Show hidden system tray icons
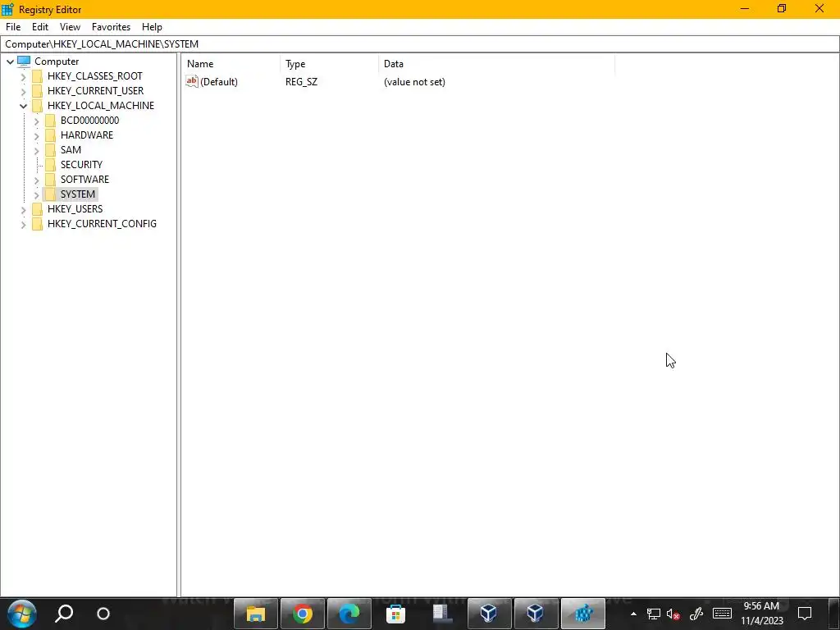This screenshot has width=840, height=630. coord(633,614)
